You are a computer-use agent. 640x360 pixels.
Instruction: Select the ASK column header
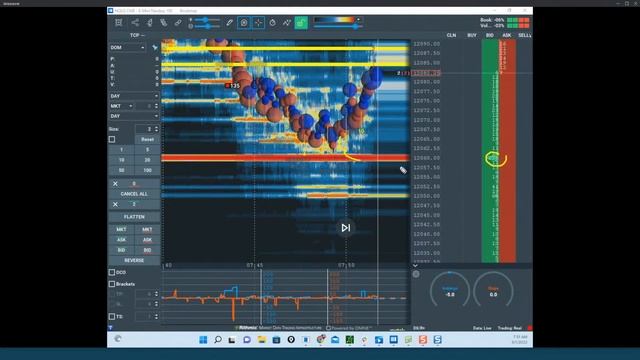(507, 36)
